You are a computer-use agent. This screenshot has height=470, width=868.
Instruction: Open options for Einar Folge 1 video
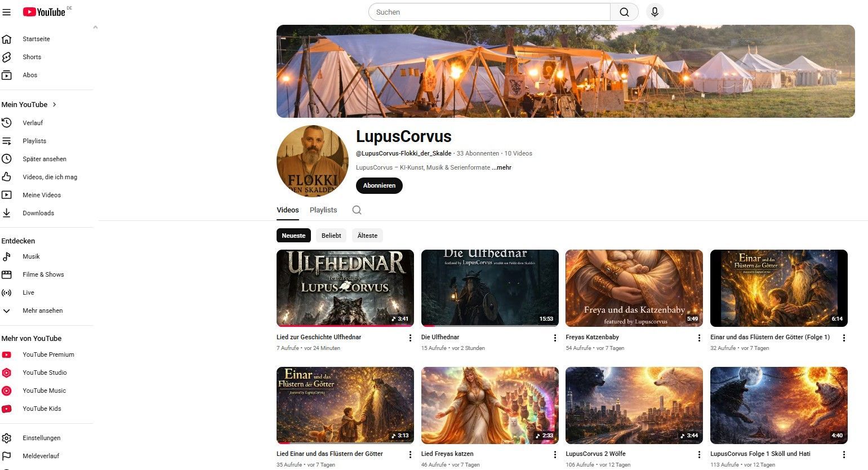(x=844, y=338)
